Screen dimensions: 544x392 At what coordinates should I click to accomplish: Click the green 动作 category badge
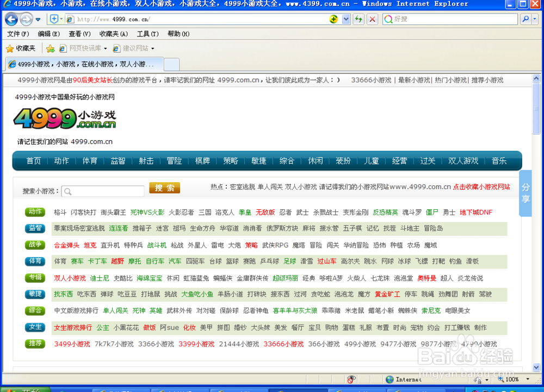pyautogui.click(x=35, y=212)
